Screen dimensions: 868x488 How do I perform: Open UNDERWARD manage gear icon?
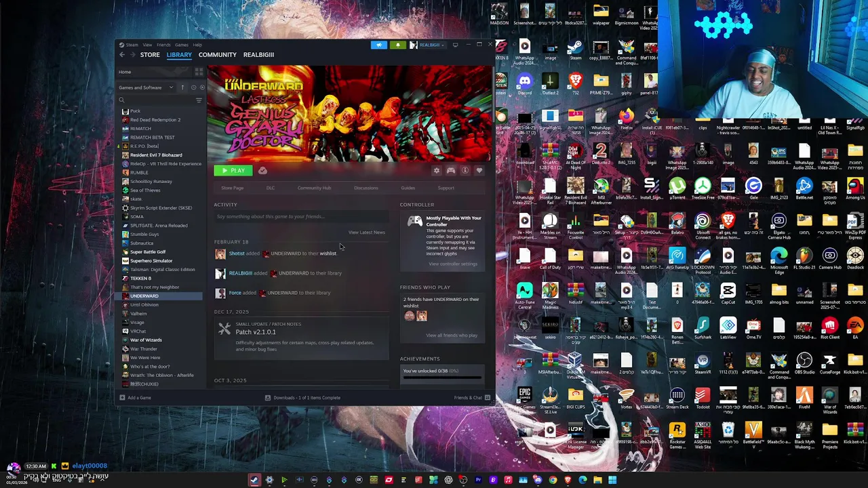437,171
